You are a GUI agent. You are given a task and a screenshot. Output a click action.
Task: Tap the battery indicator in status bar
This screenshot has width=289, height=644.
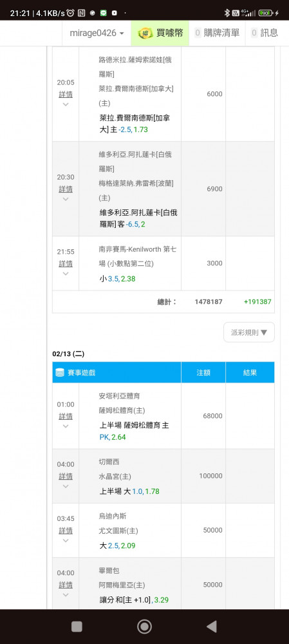pyautogui.click(x=266, y=13)
